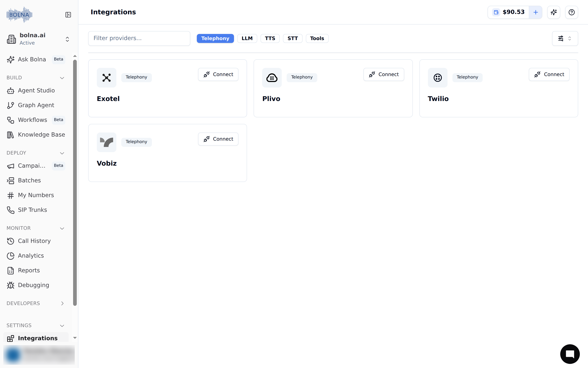
Task: Click the blurred user profile at bottom
Action: pyautogui.click(x=39, y=355)
